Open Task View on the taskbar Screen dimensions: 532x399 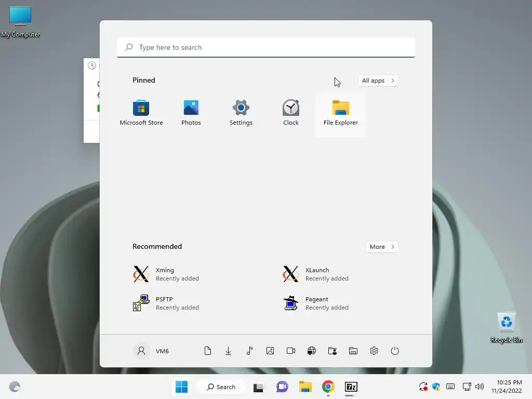tap(259, 387)
